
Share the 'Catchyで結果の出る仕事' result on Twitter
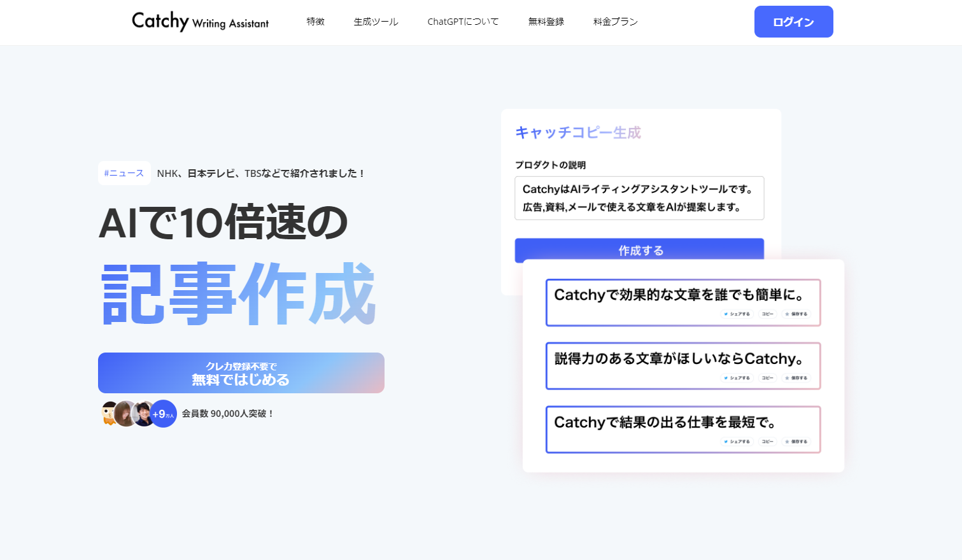tap(737, 442)
